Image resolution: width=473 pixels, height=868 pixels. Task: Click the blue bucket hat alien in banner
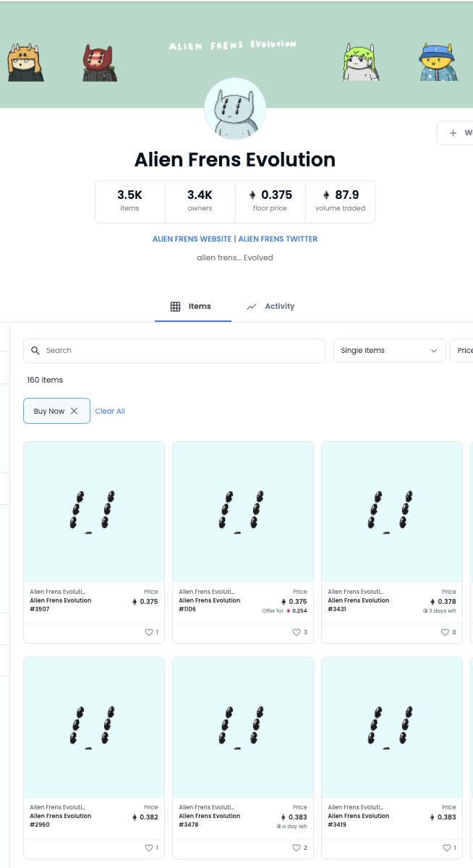(x=438, y=61)
